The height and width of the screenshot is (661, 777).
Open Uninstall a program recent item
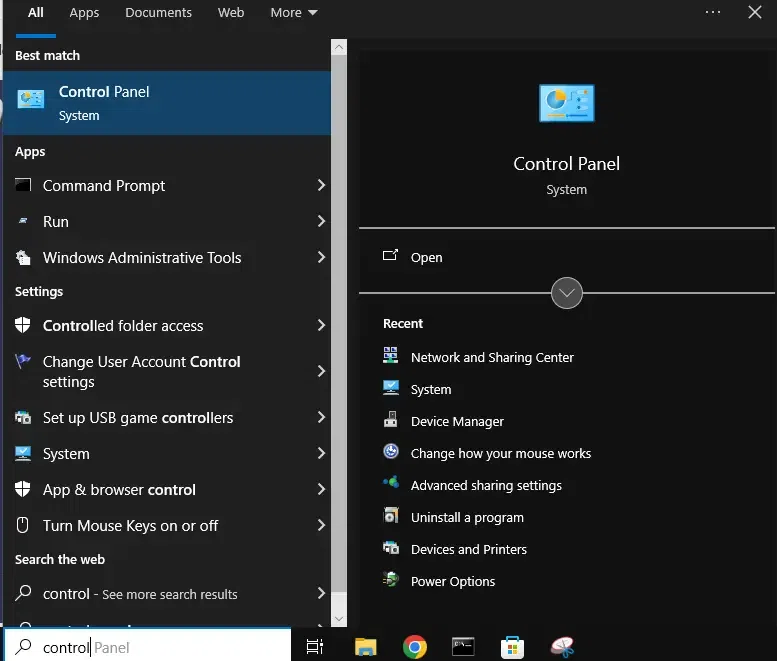(467, 517)
